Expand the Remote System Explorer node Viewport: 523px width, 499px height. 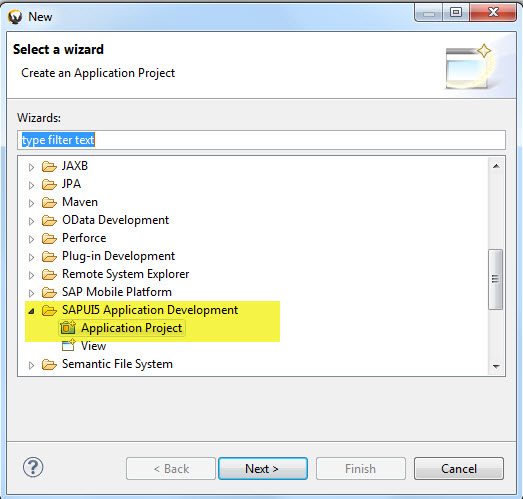click(x=31, y=275)
